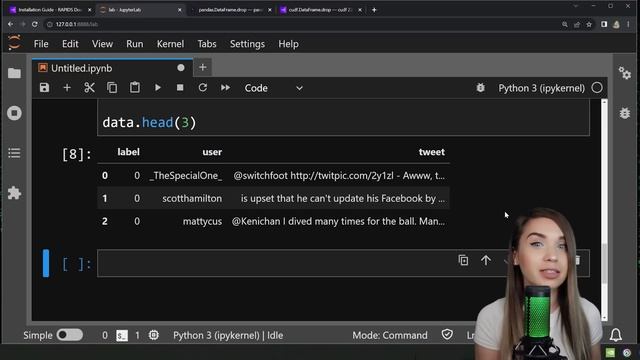Open the Property Inspector gears icon
The image size is (640, 360).
click(624, 73)
